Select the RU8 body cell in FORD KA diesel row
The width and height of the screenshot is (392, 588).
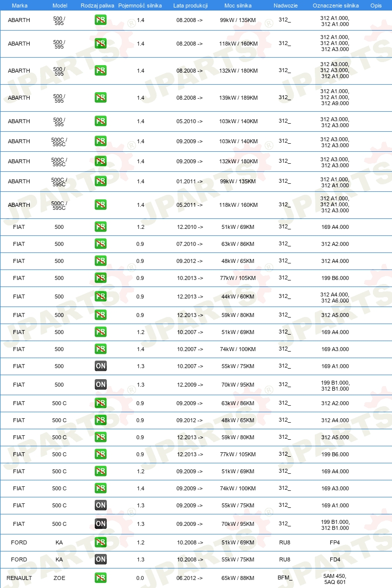285,559
